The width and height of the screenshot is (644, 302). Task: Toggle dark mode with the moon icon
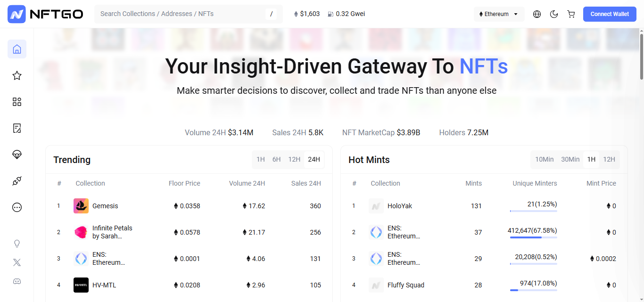tap(554, 14)
